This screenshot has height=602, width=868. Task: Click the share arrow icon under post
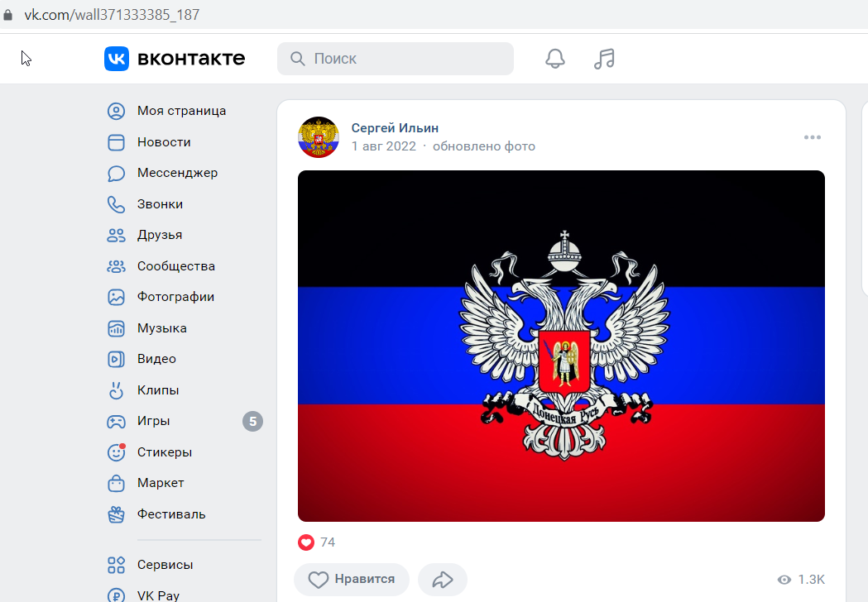tap(443, 580)
